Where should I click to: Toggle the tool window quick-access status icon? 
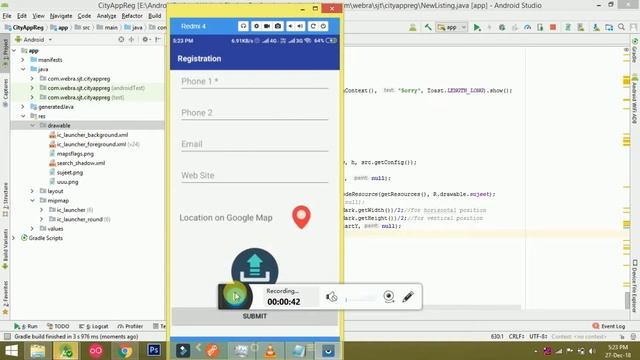7,337
